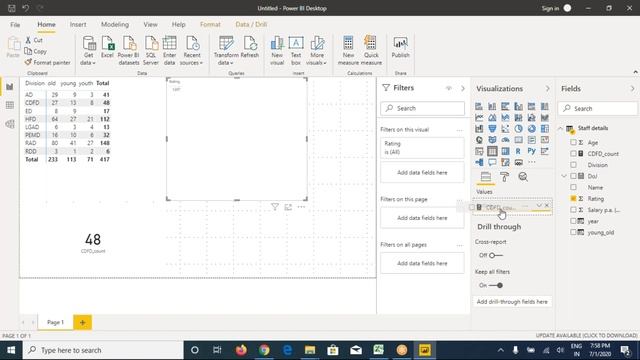Screen dimensions: 640x360
Task: Check the Name field
Action: [573, 187]
